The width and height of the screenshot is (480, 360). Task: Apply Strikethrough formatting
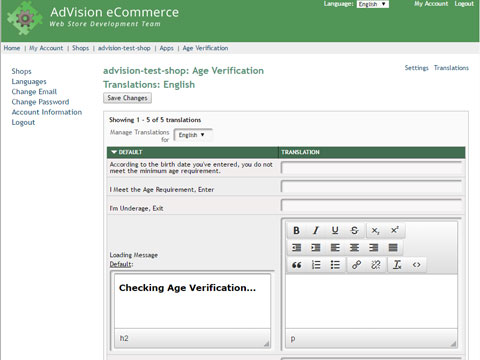(x=354, y=230)
